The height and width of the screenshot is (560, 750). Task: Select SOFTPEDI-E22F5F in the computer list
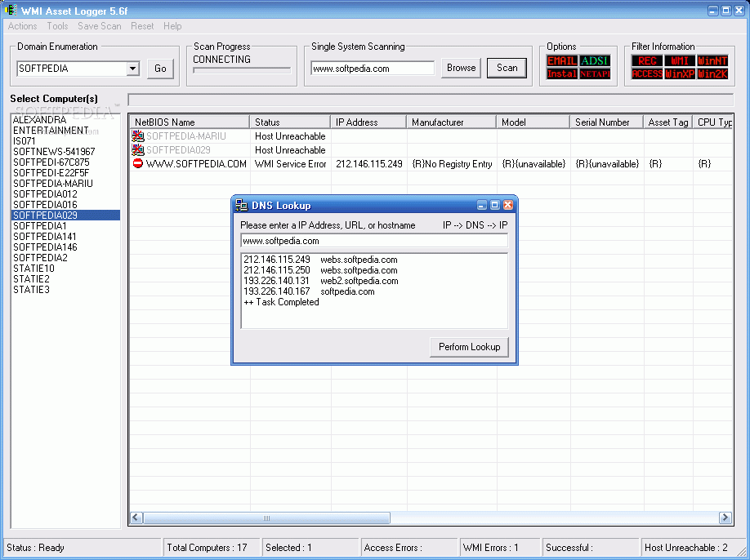[65, 172]
